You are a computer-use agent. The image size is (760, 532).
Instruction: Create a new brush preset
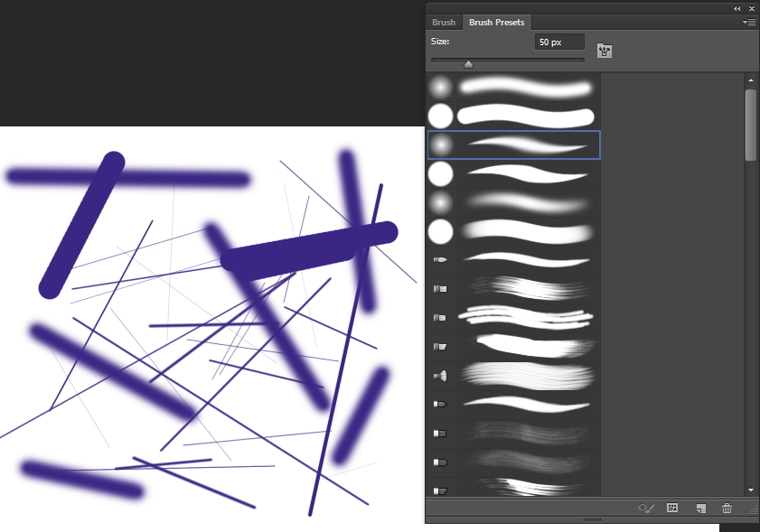click(700, 508)
